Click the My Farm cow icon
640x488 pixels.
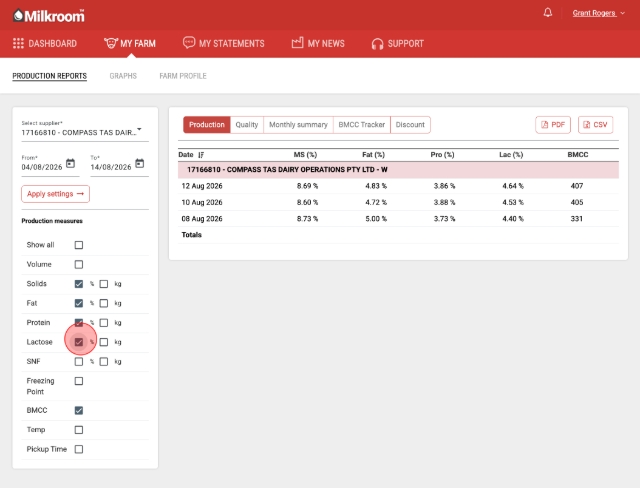pyautogui.click(x=111, y=43)
